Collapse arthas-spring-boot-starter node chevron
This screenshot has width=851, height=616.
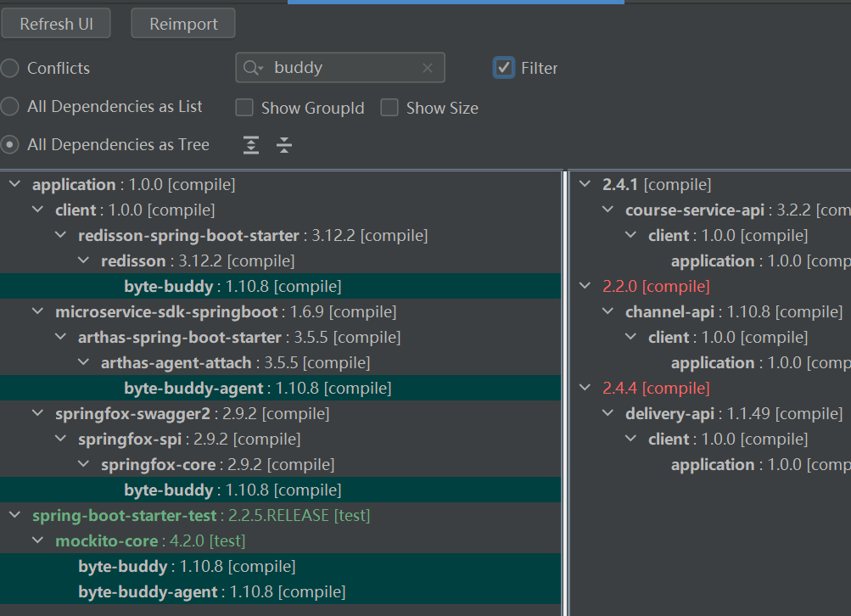coord(61,337)
